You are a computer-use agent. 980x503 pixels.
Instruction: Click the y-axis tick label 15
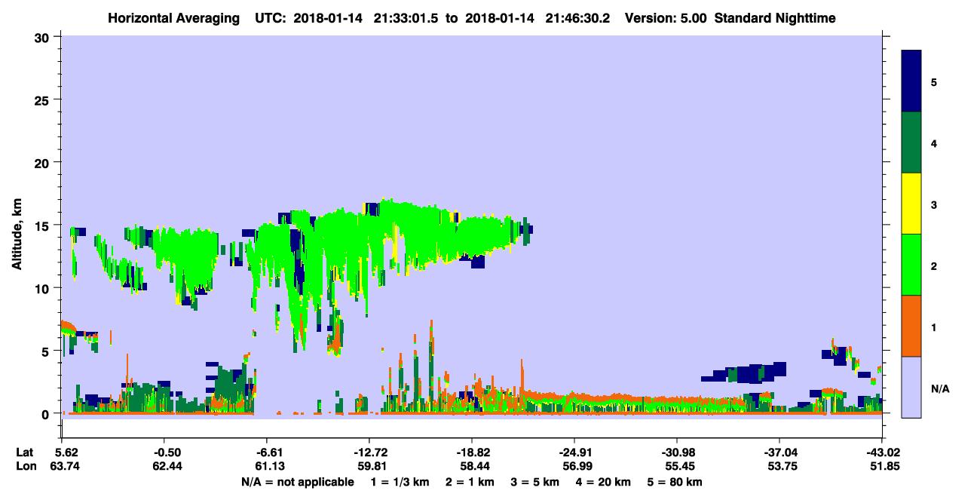tap(44, 225)
